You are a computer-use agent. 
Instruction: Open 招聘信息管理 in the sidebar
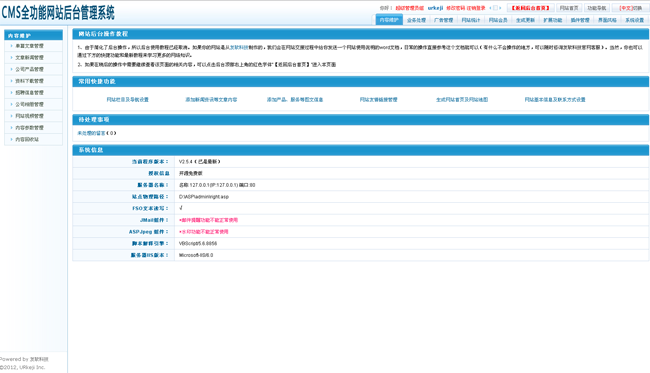33,92
